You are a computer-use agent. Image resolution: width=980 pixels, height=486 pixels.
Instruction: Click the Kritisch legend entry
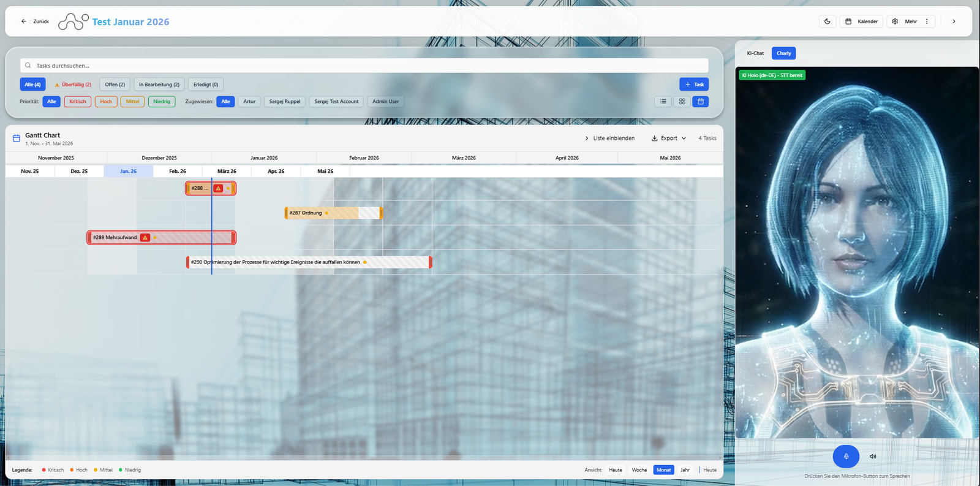click(x=53, y=470)
